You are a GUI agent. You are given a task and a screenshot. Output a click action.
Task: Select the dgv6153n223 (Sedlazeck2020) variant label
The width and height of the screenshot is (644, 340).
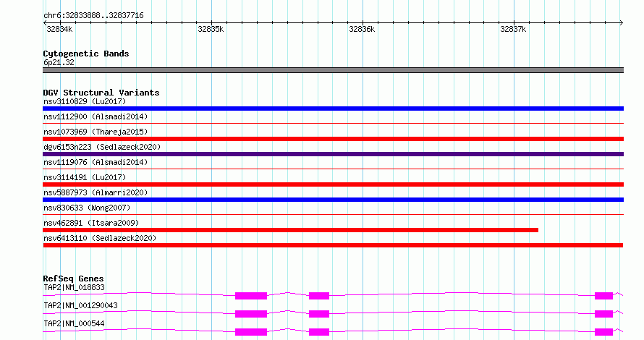(x=102, y=147)
